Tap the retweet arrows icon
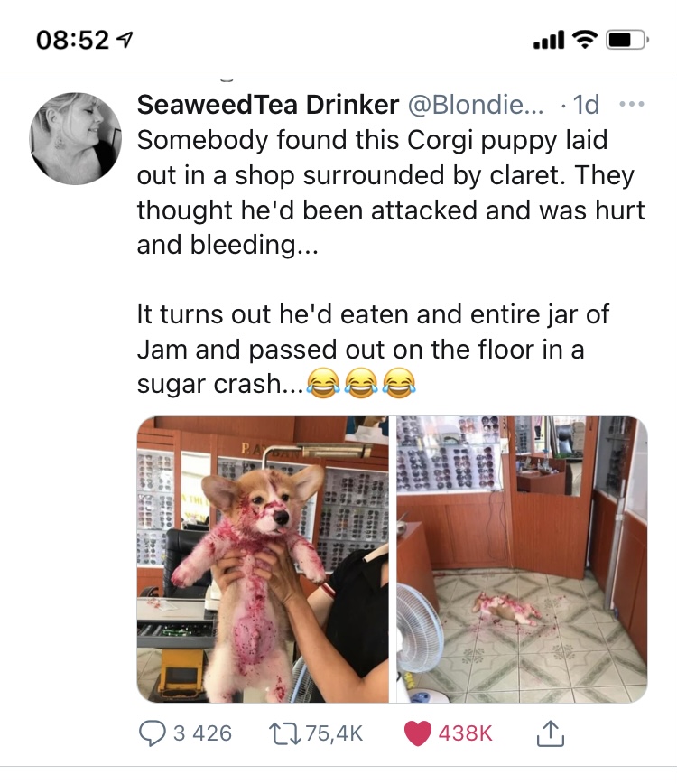Screen dimensions: 677x784 (284, 733)
